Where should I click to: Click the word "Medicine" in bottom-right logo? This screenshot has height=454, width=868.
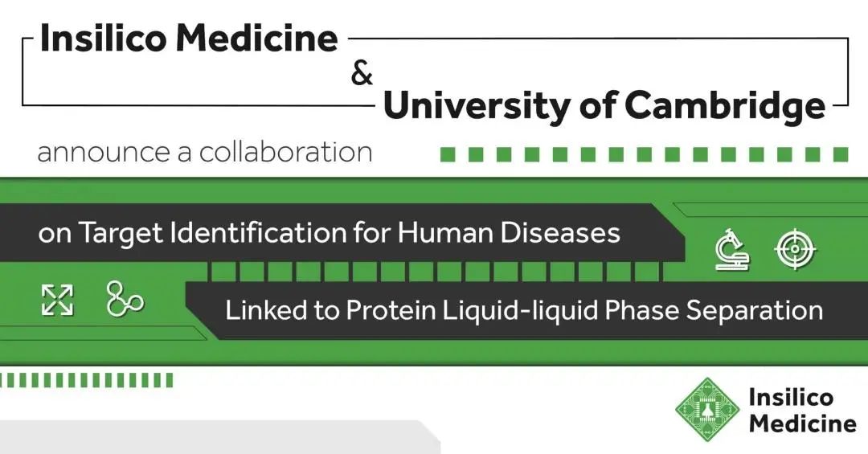(801, 423)
